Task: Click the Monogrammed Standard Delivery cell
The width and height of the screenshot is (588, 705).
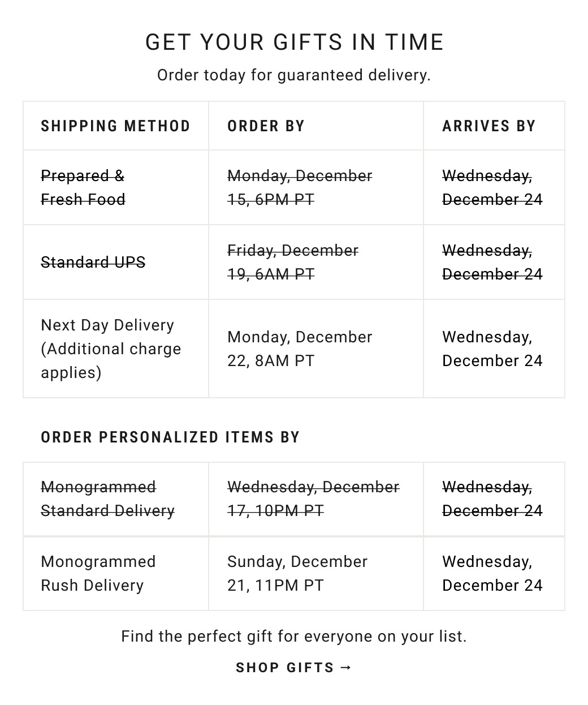Action: click(107, 498)
